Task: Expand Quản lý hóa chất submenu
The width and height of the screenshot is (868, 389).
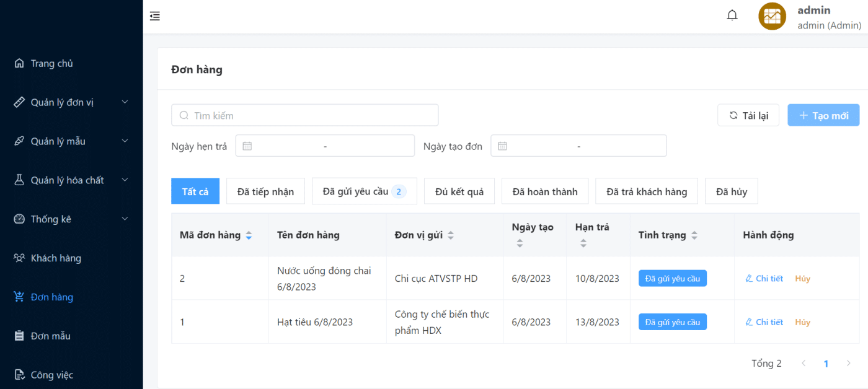Action: pos(71,180)
